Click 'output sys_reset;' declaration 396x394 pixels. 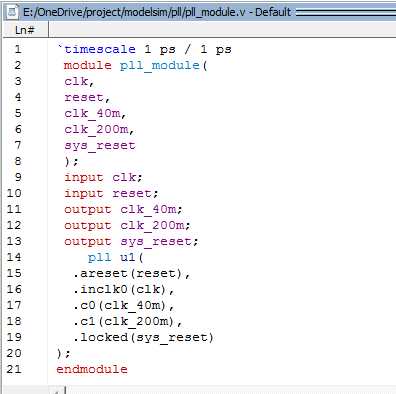131,242
